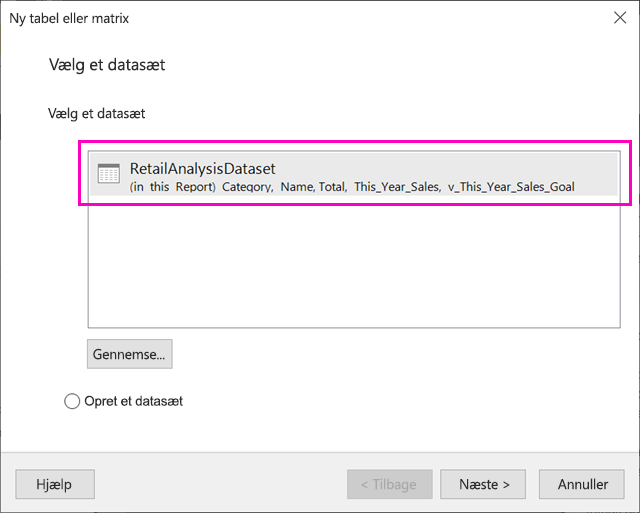Viewport: 640px width, 513px height.
Task: Click the v_This_Year_Sales_Goal field text
Action: pos(511,187)
